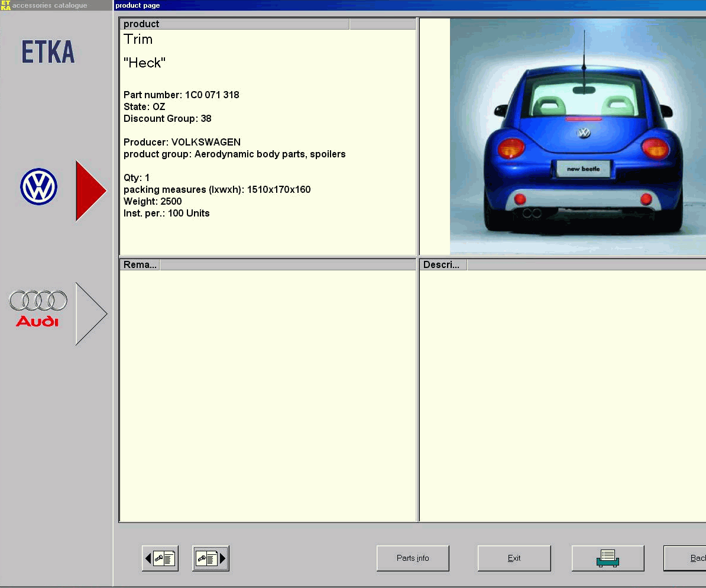Click the New Beetle product image

click(x=578, y=137)
